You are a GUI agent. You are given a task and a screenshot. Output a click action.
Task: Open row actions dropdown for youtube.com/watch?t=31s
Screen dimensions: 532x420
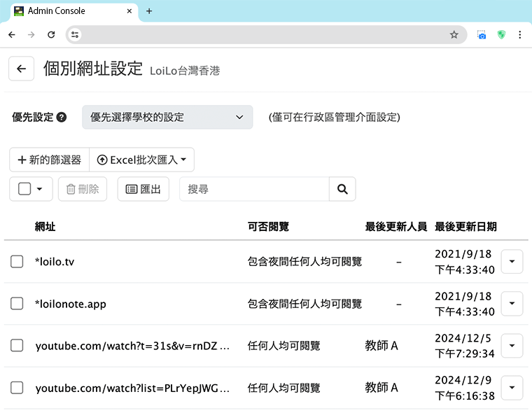[x=512, y=345]
